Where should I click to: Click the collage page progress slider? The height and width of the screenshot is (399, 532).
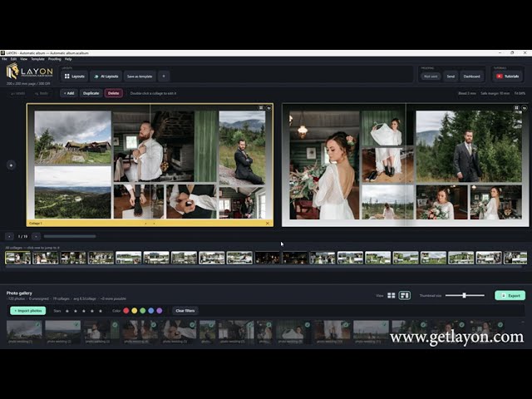70,236
